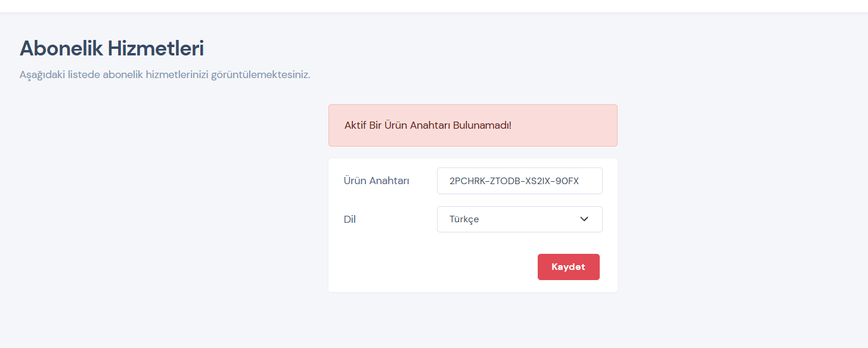
Task: Click the "Ürün Anahtarı" field label
Action: tap(376, 181)
